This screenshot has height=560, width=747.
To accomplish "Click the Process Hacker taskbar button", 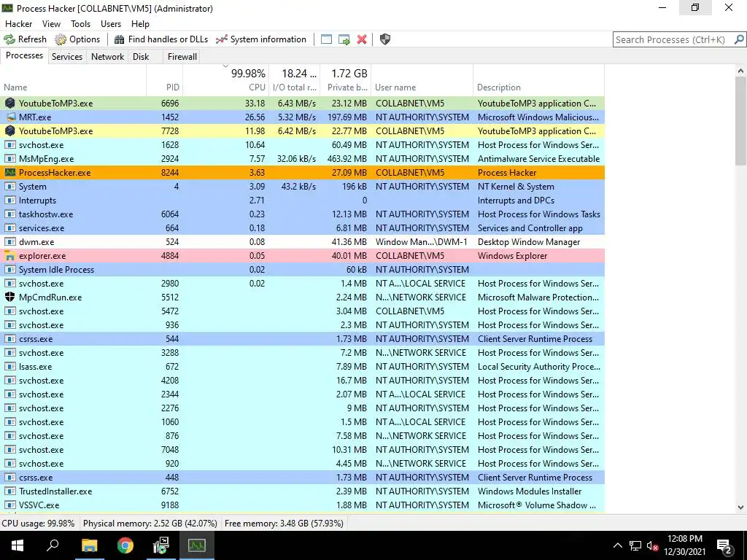I will pyautogui.click(x=197, y=545).
